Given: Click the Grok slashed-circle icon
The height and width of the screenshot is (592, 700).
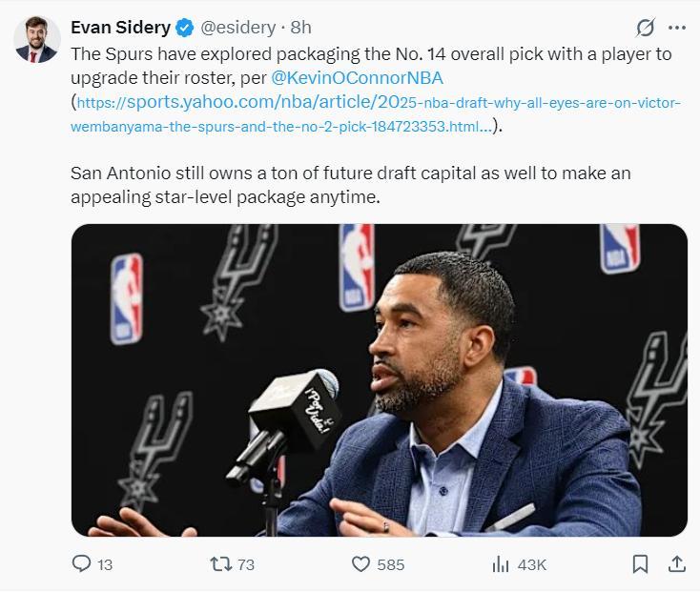Looking at the screenshot, I should 646,27.
